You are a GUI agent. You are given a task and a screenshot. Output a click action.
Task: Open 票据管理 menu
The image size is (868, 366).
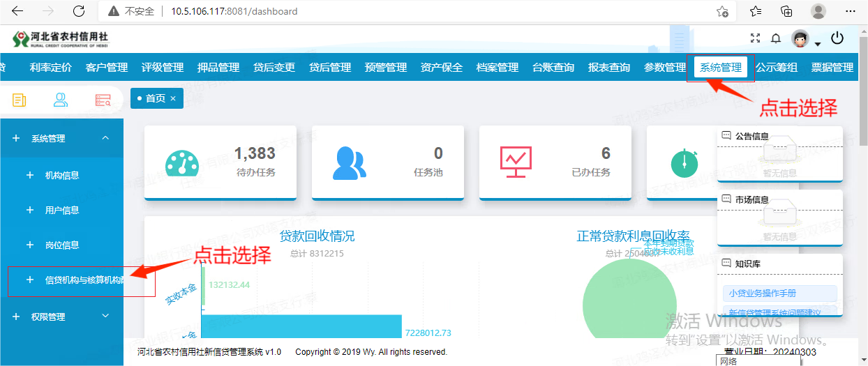click(832, 68)
